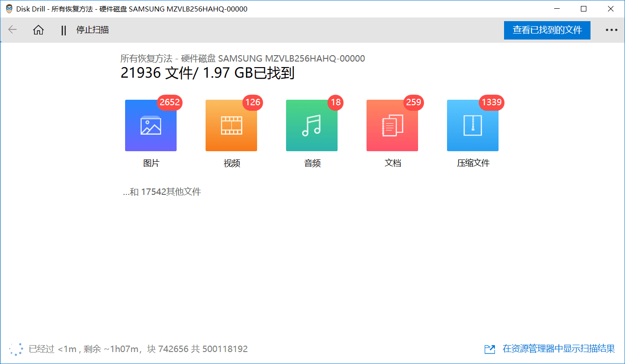625x364 pixels.
Task: Open the 图片 (Pictures) category icon
Action: [x=151, y=125]
